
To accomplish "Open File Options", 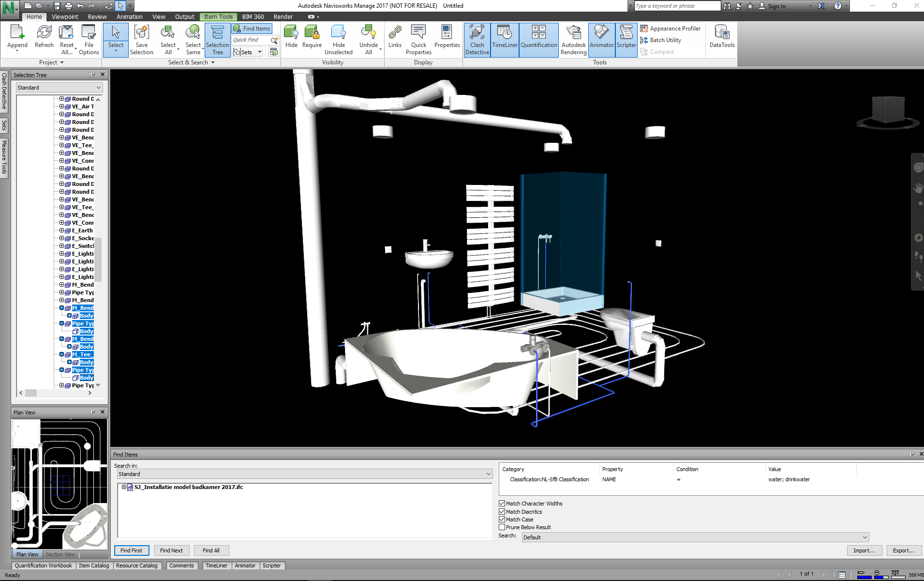I will [89, 39].
